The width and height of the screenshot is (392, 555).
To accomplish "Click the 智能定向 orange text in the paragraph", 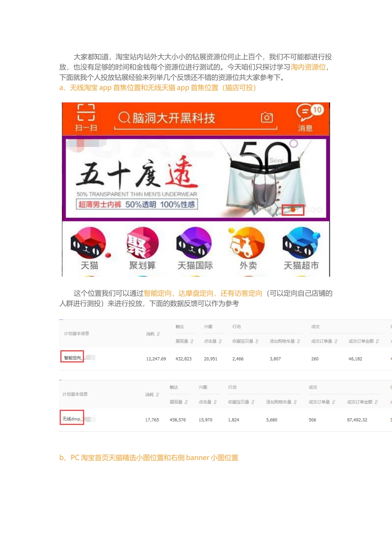I will tap(157, 293).
